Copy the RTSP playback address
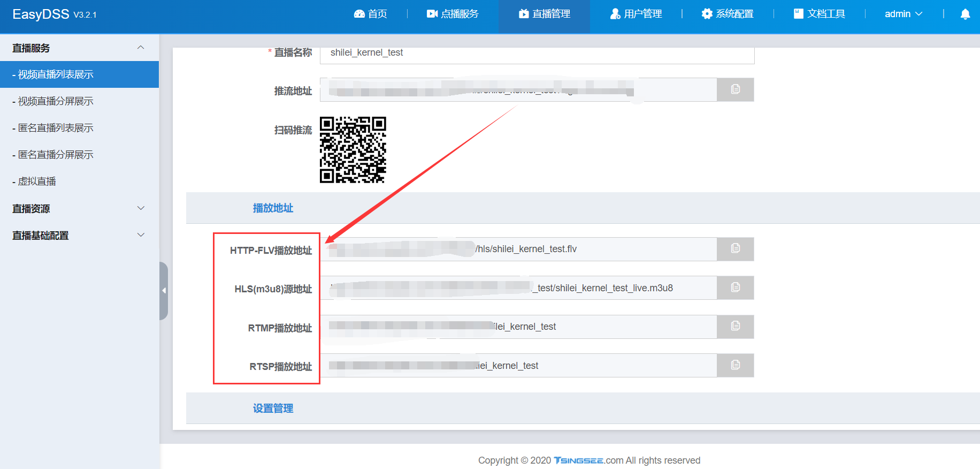980x469 pixels. click(x=736, y=365)
